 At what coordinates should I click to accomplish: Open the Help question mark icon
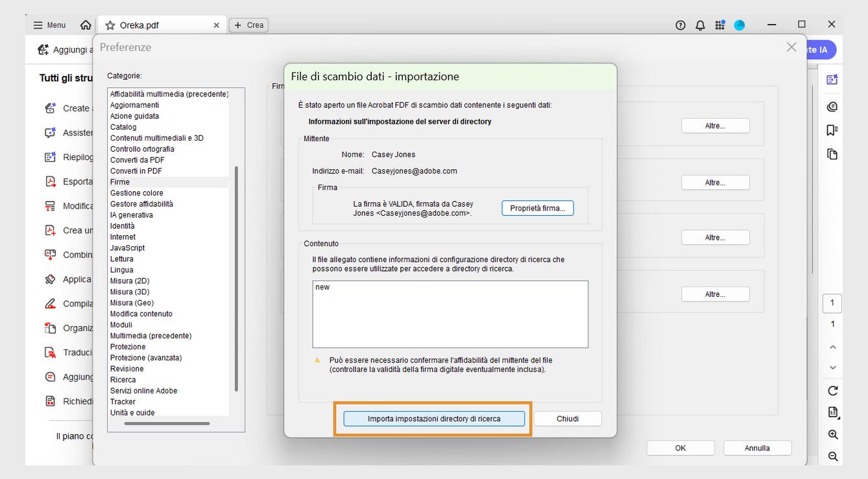[x=681, y=25]
